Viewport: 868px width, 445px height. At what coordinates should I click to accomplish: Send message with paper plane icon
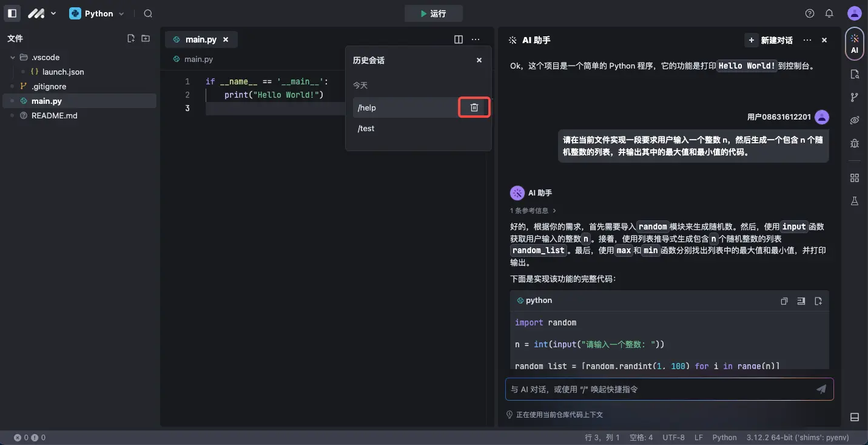(821, 389)
